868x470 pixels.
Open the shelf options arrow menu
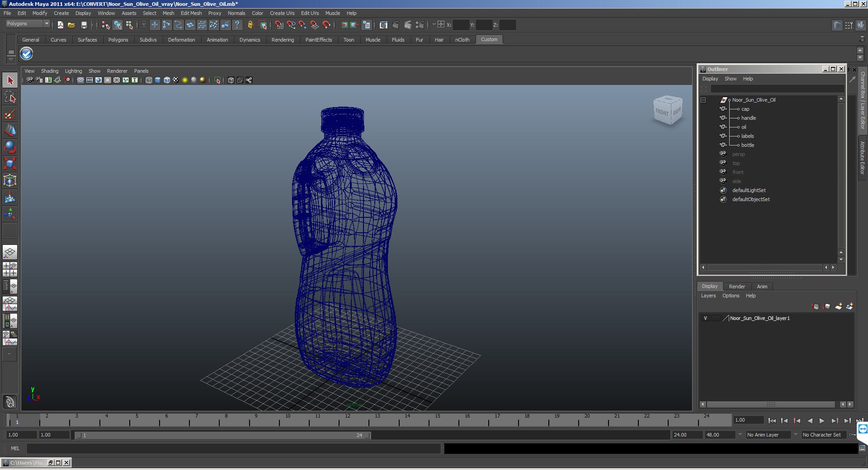coord(11,59)
